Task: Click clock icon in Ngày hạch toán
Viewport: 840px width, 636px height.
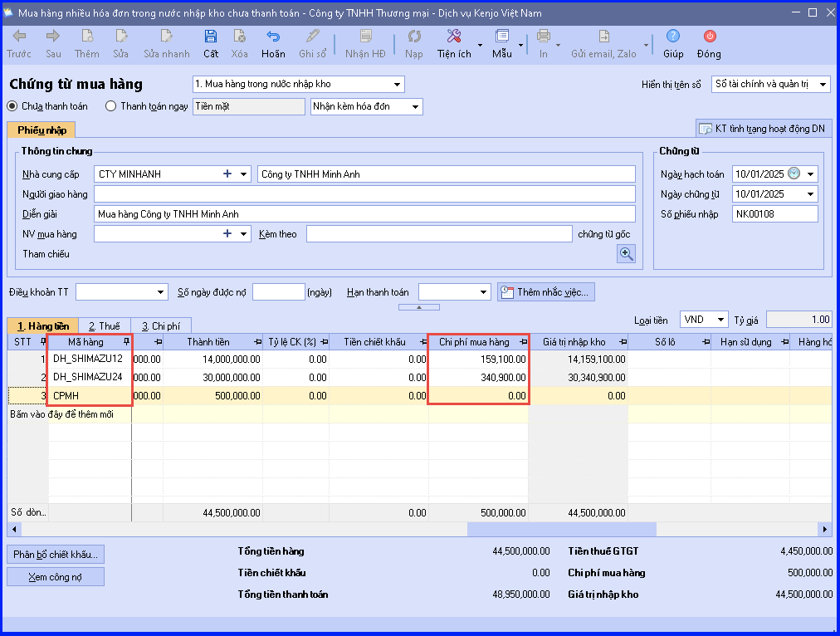Action: [794, 174]
